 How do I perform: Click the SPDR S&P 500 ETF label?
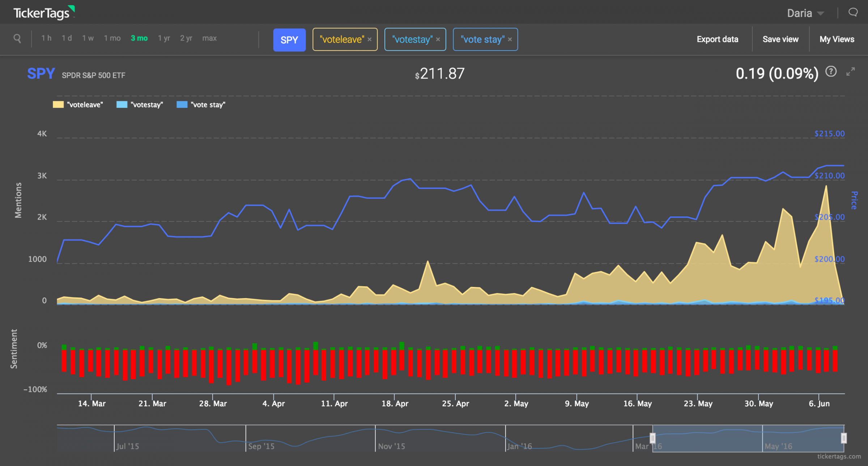click(x=93, y=75)
